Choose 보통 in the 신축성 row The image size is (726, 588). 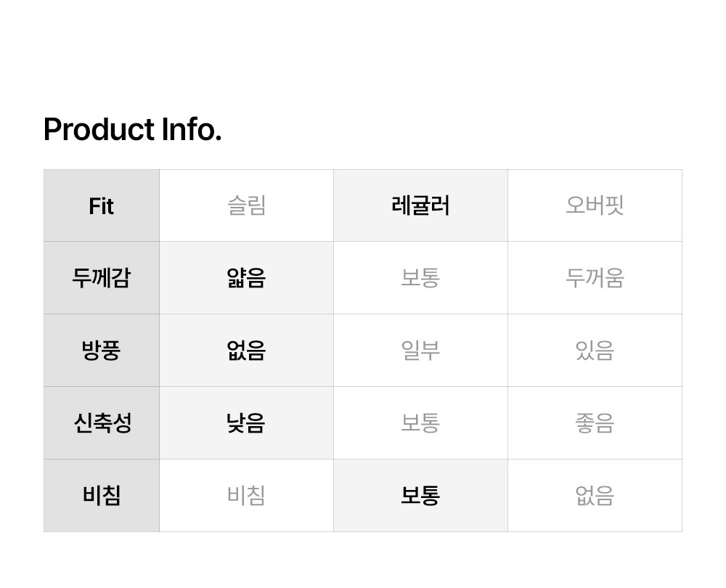pos(420,423)
